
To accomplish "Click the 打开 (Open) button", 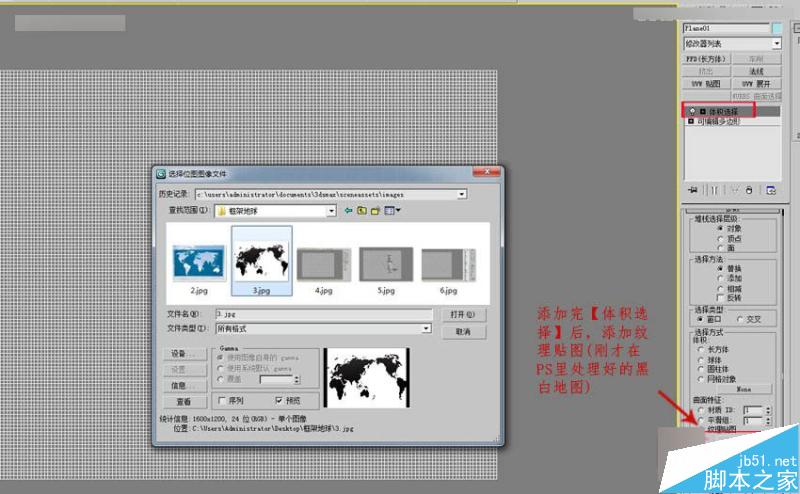I will pyautogui.click(x=462, y=314).
